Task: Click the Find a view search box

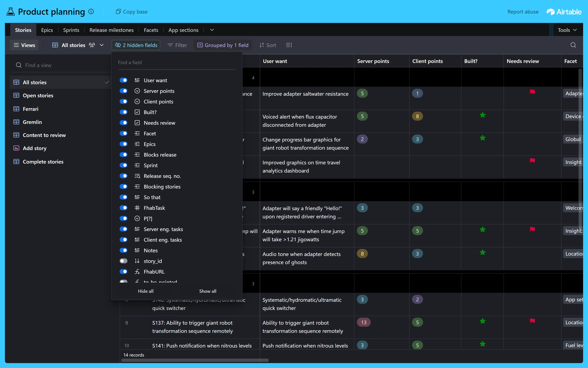Action: click(61, 65)
